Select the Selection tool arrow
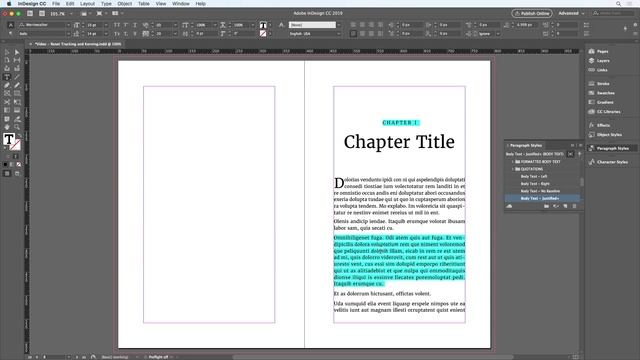The width and height of the screenshot is (640, 360). 7,52
